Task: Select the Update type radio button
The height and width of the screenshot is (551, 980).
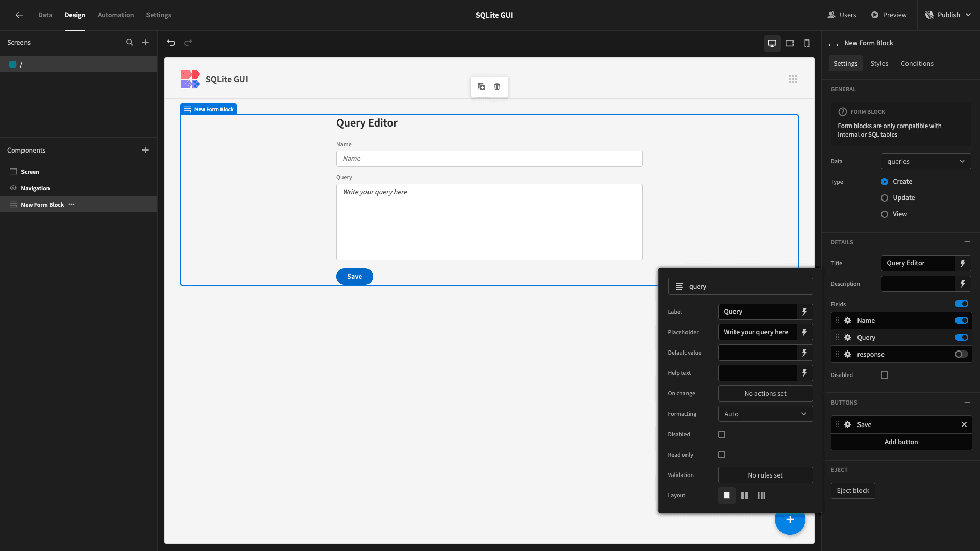Action: [885, 198]
